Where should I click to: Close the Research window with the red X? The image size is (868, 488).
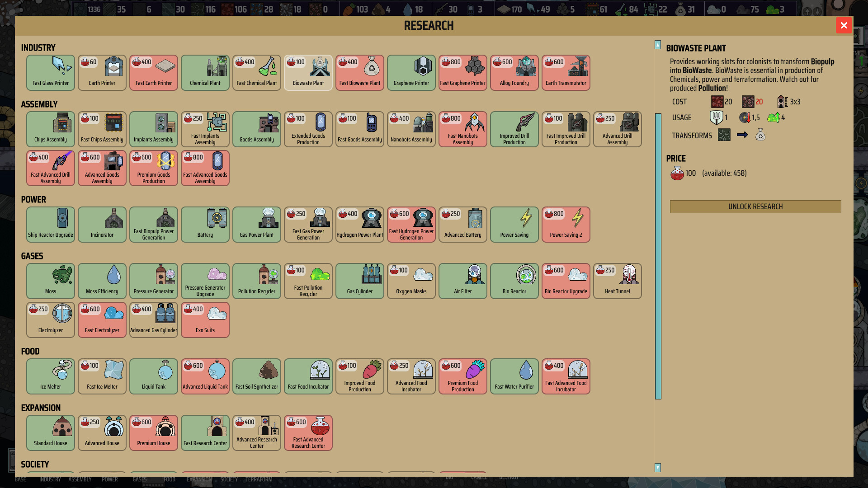(844, 25)
